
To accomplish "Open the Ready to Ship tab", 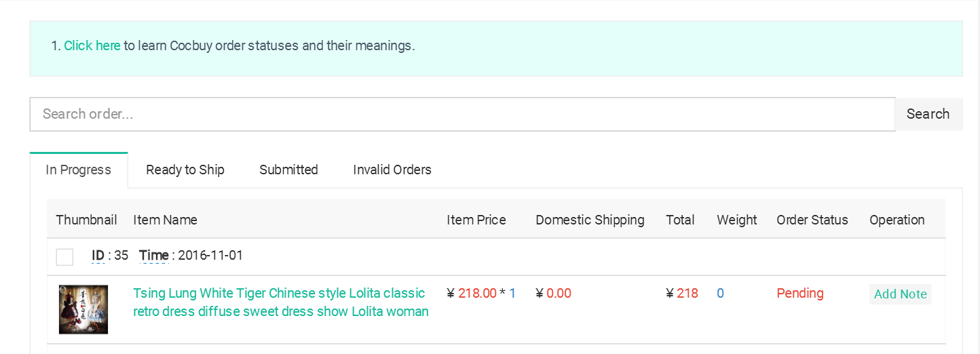I will click(185, 170).
